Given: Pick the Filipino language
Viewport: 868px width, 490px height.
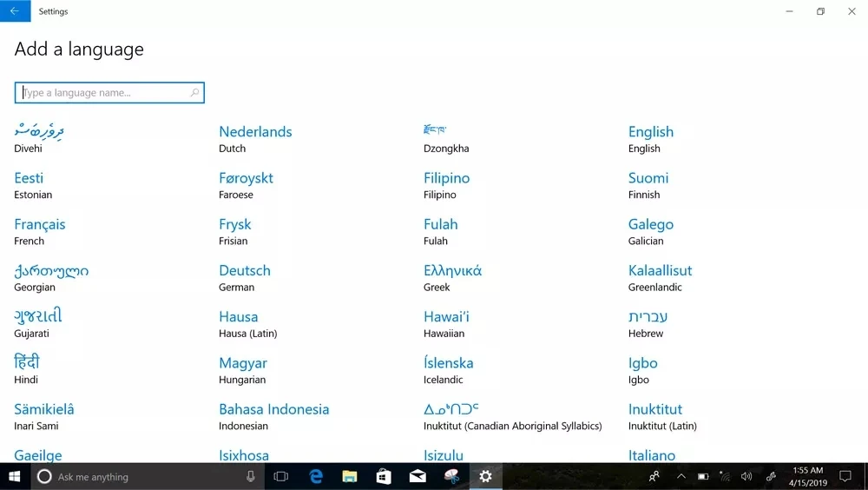Looking at the screenshot, I should pyautogui.click(x=447, y=185).
